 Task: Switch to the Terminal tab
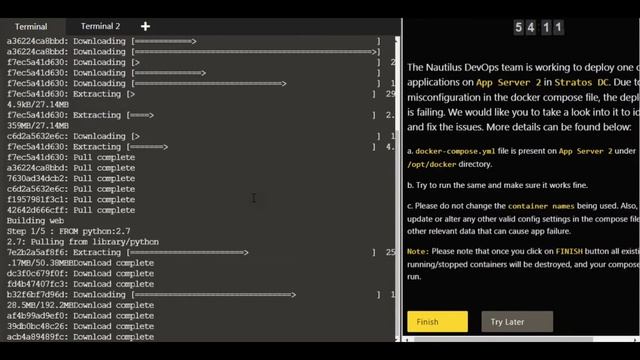31,27
